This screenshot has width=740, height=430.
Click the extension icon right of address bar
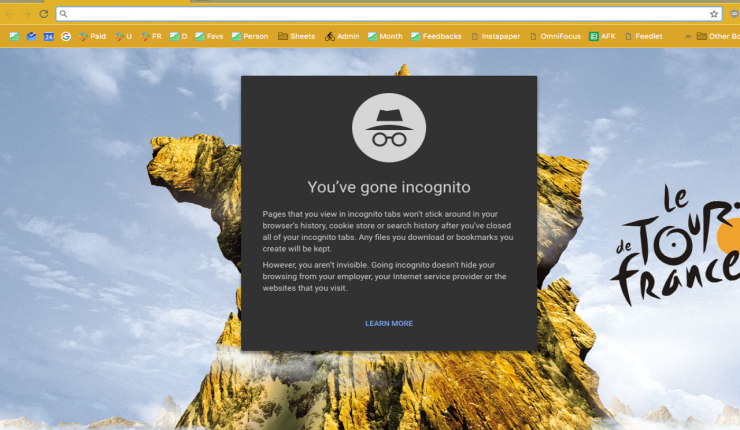(x=731, y=14)
